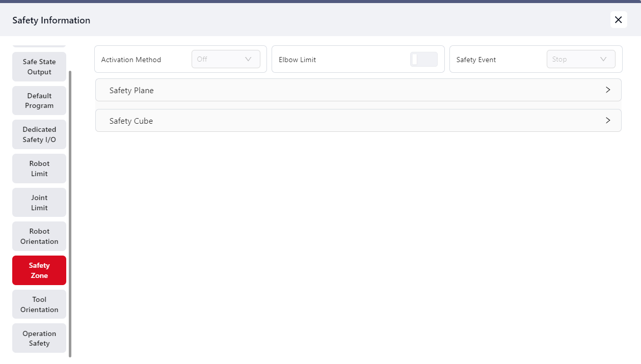Close the Safety Information dialog
Screen dimensions: 641x364
coord(618,20)
